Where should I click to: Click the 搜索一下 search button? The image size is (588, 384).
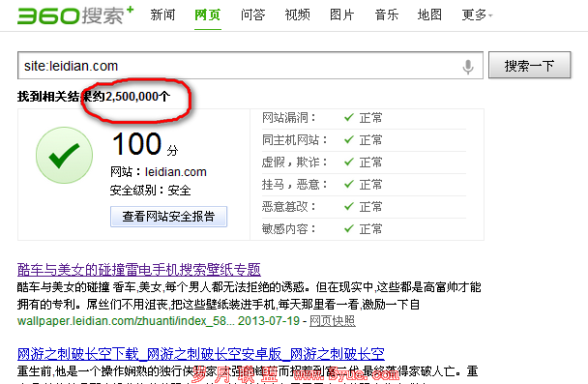click(530, 66)
